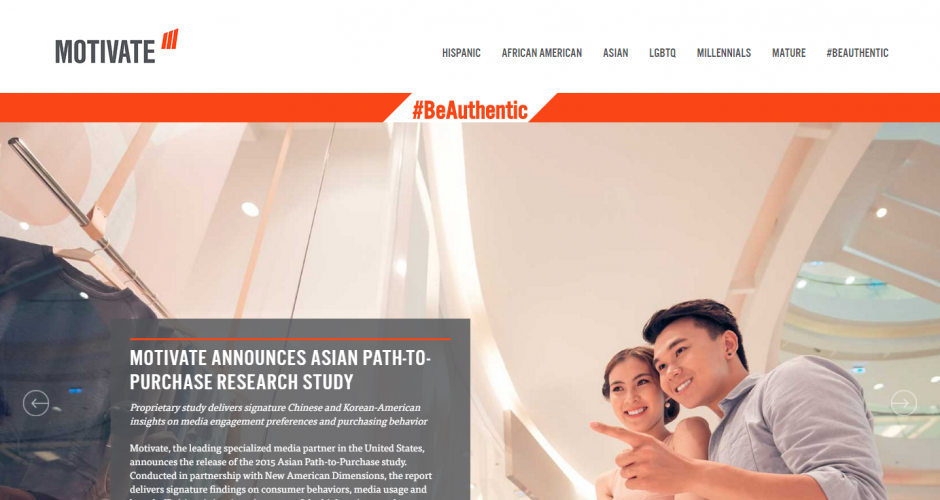Open the Asian Path-to-Purchase study headline

pos(280,369)
